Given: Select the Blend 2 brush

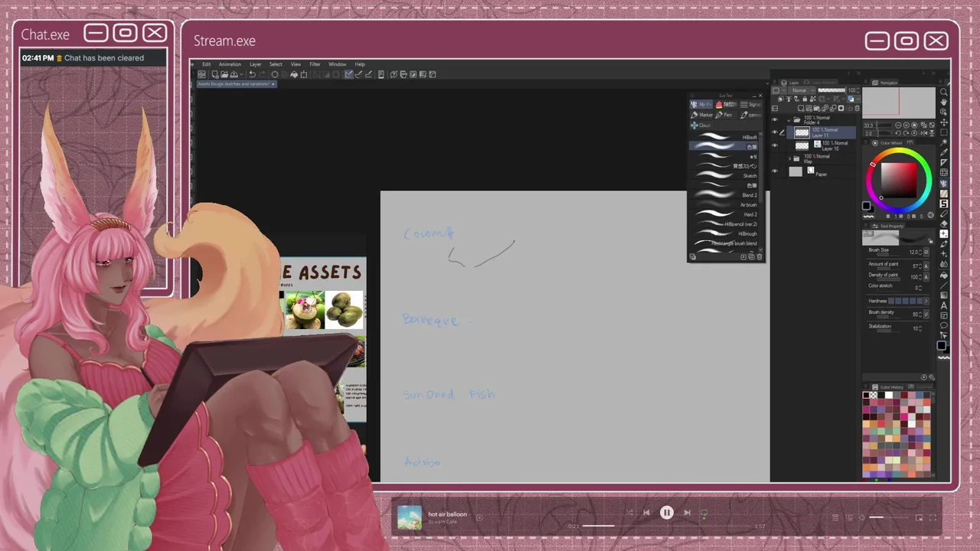Looking at the screenshot, I should click(724, 195).
